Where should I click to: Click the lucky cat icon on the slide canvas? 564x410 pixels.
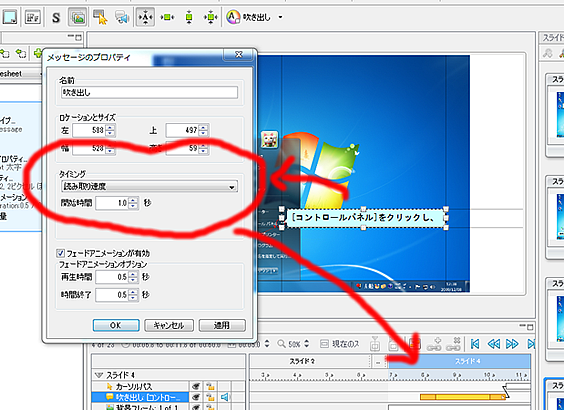click(269, 140)
